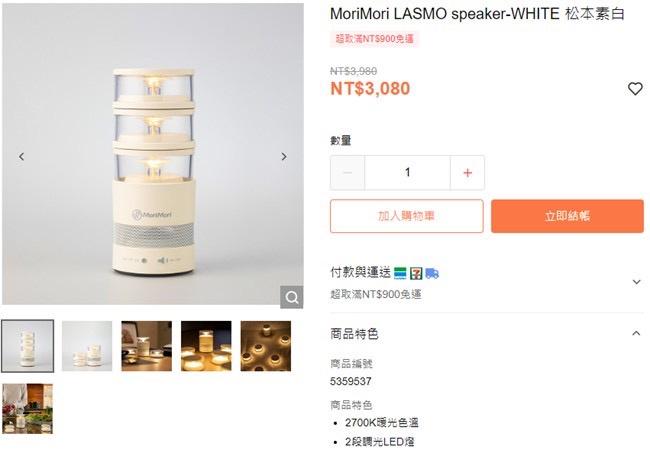Select the fourth thumbnail of glowing lights
The image size is (650, 450).
(x=206, y=346)
